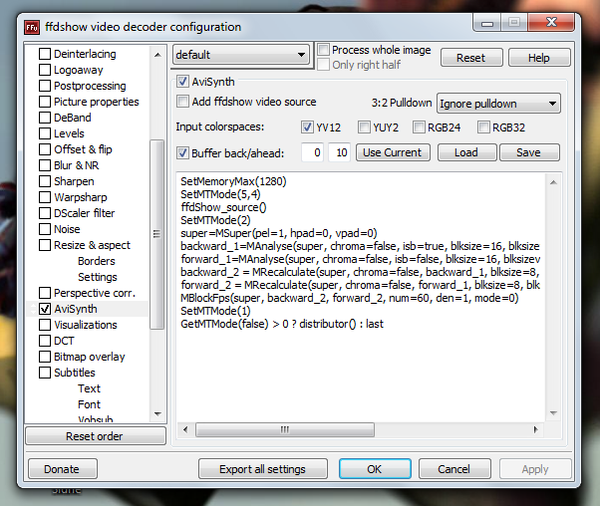Click the Reset button
This screenshot has width=600, height=506.
471,58
